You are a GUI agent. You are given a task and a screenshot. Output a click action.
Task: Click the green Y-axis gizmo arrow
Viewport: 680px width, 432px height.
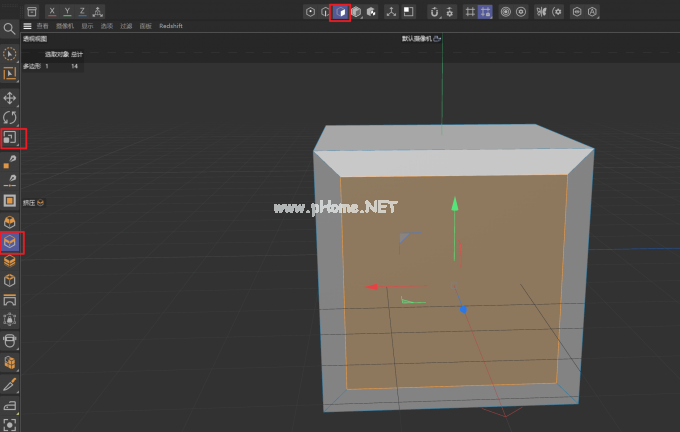tap(455, 203)
